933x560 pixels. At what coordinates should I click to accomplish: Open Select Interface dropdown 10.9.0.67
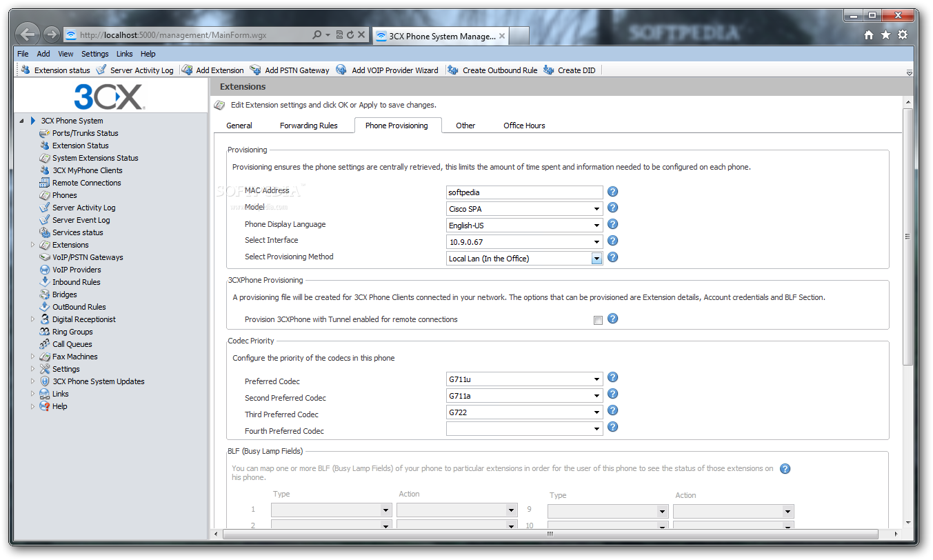tap(525, 242)
